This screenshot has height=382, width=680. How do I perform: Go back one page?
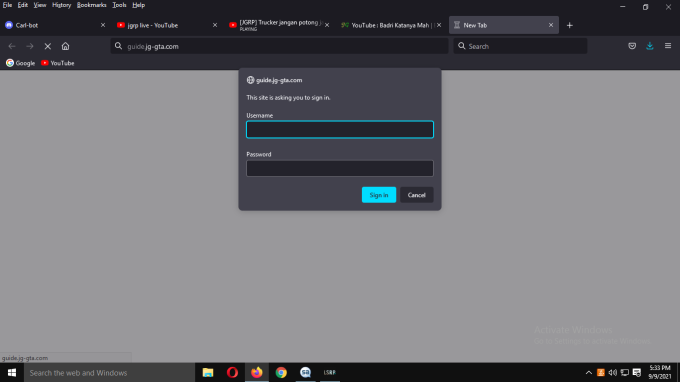coord(12,46)
